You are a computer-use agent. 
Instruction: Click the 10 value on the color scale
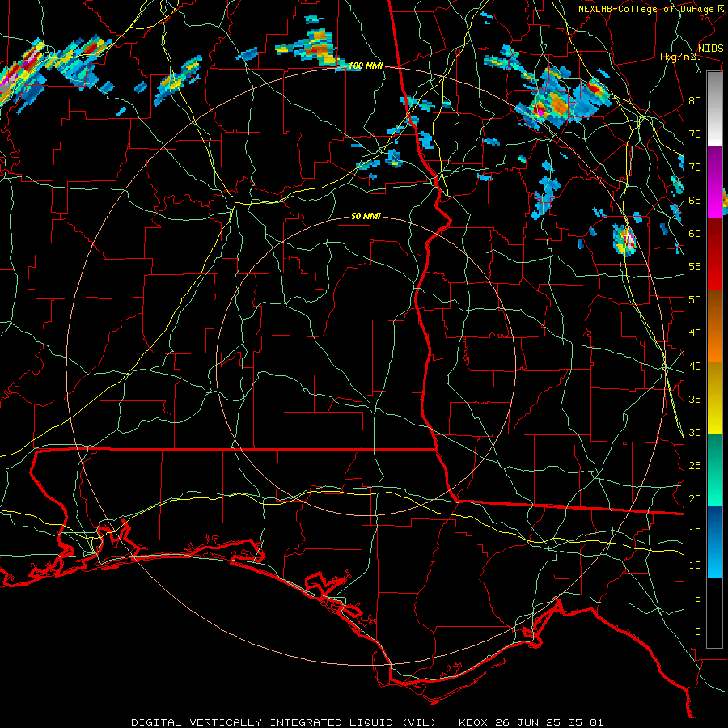(695, 565)
